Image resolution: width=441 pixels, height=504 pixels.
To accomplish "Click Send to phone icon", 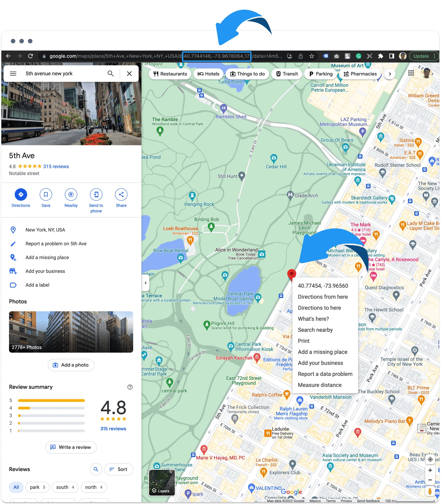I will pyautogui.click(x=96, y=195).
